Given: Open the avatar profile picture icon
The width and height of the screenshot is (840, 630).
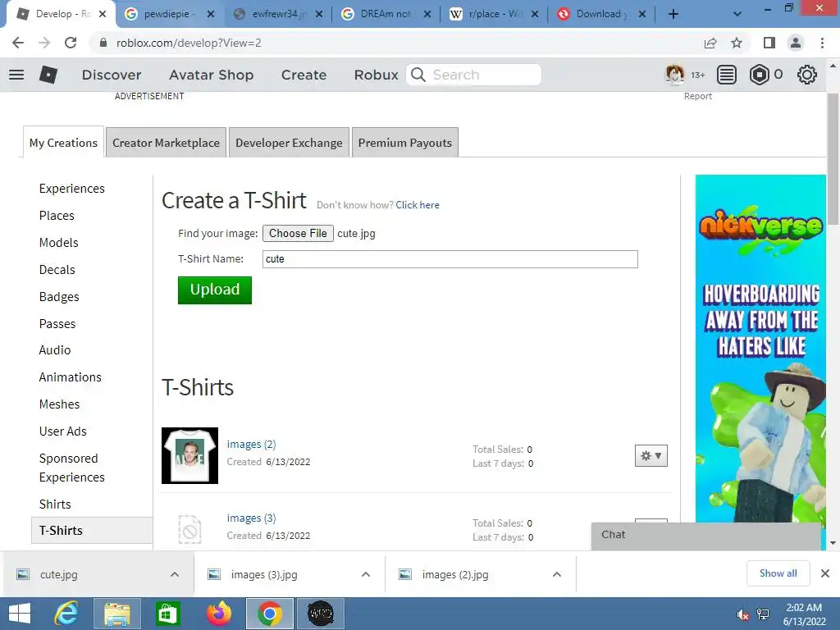Looking at the screenshot, I should pyautogui.click(x=674, y=75).
